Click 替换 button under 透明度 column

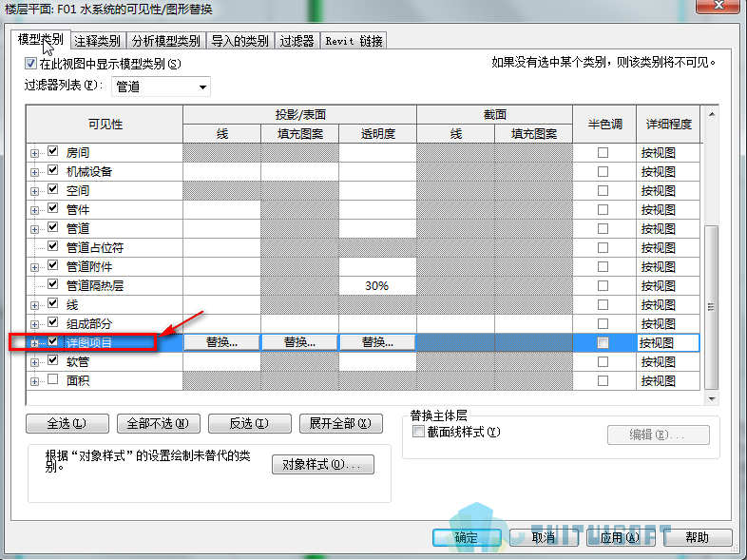pos(377,342)
